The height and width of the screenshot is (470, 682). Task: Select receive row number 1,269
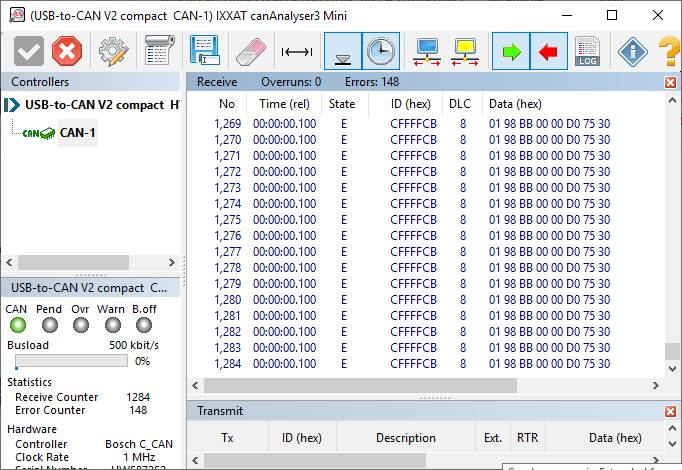click(412, 124)
